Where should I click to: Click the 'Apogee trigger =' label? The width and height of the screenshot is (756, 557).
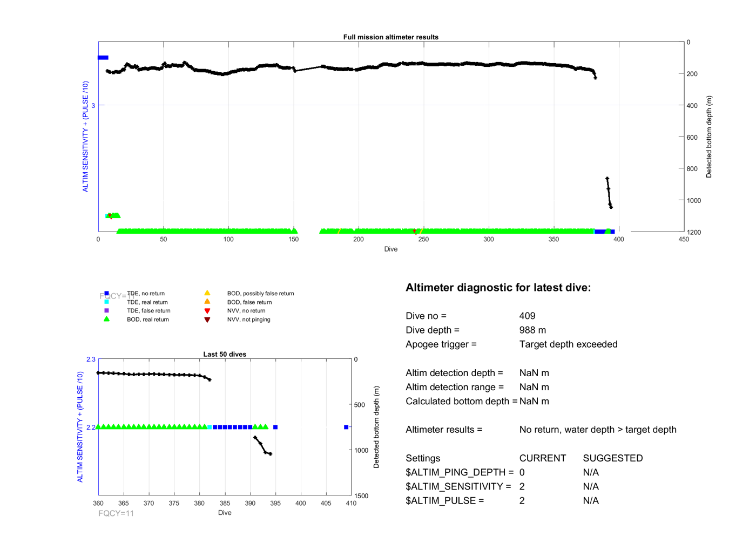click(441, 344)
